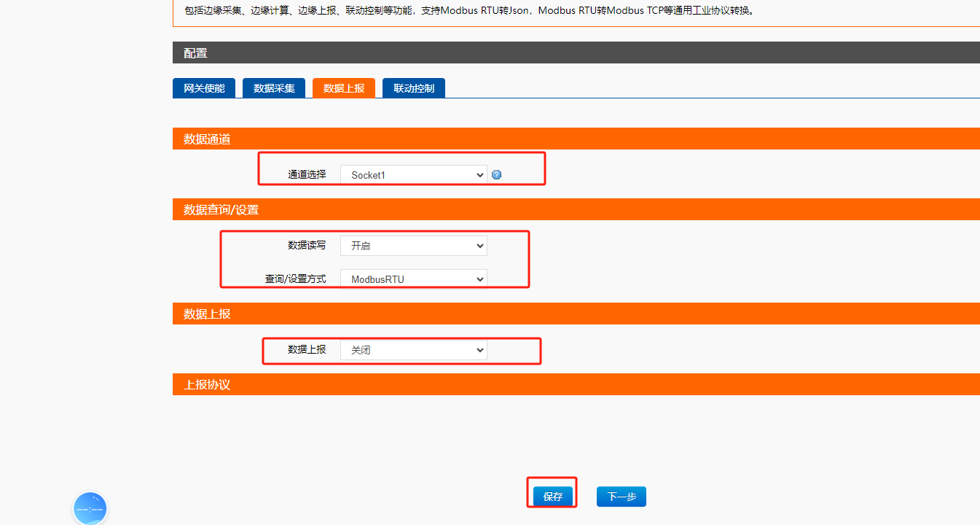Viewport: 980px width, 525px height.
Task: Click the underlined 工业 text in description
Action: click(x=702, y=12)
